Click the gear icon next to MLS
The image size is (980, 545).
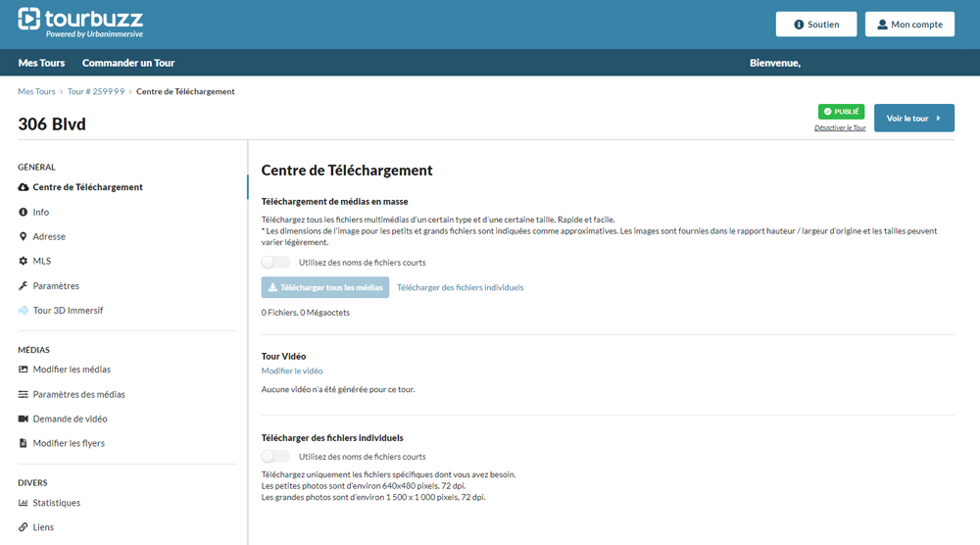(24, 262)
